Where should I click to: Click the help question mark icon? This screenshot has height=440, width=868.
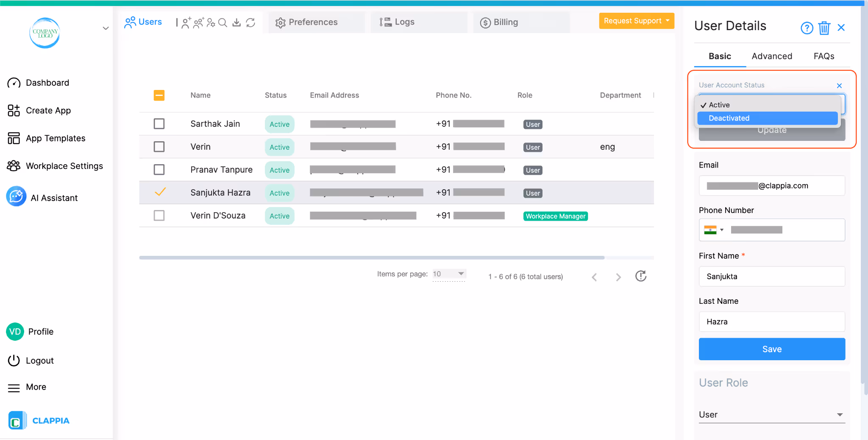click(x=807, y=28)
